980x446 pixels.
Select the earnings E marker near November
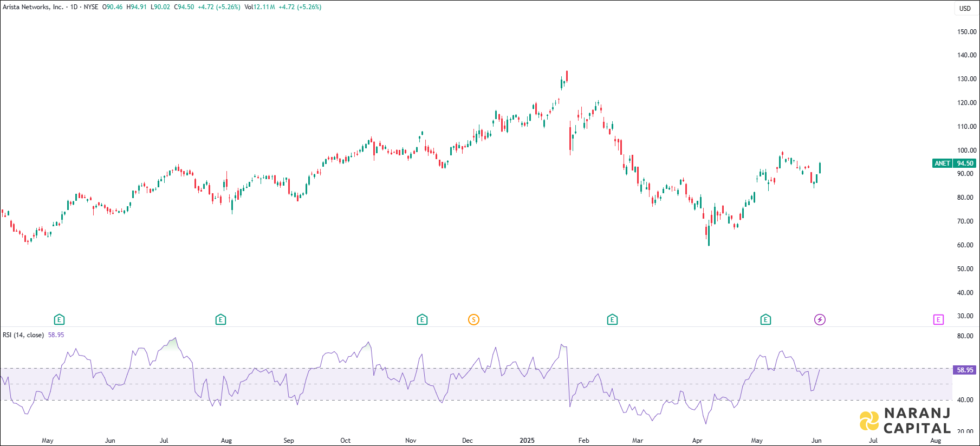[x=422, y=320]
